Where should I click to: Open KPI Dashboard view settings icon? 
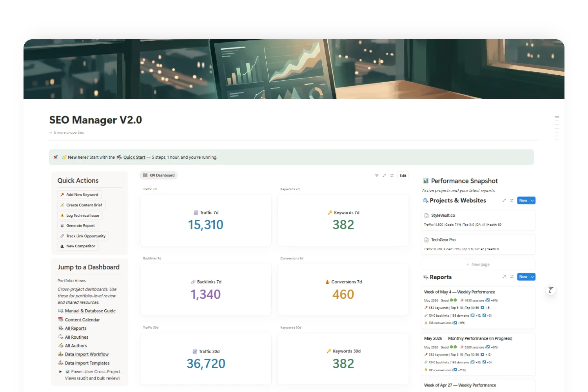392,176
